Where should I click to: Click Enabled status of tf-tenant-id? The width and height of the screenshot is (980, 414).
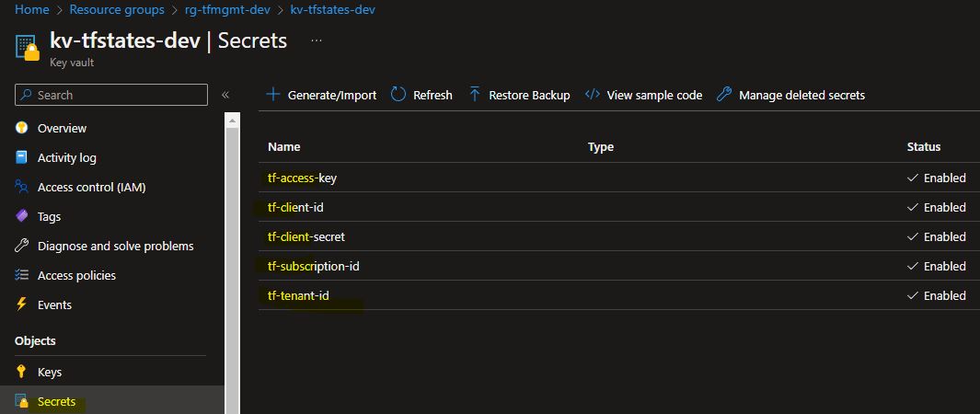936,295
